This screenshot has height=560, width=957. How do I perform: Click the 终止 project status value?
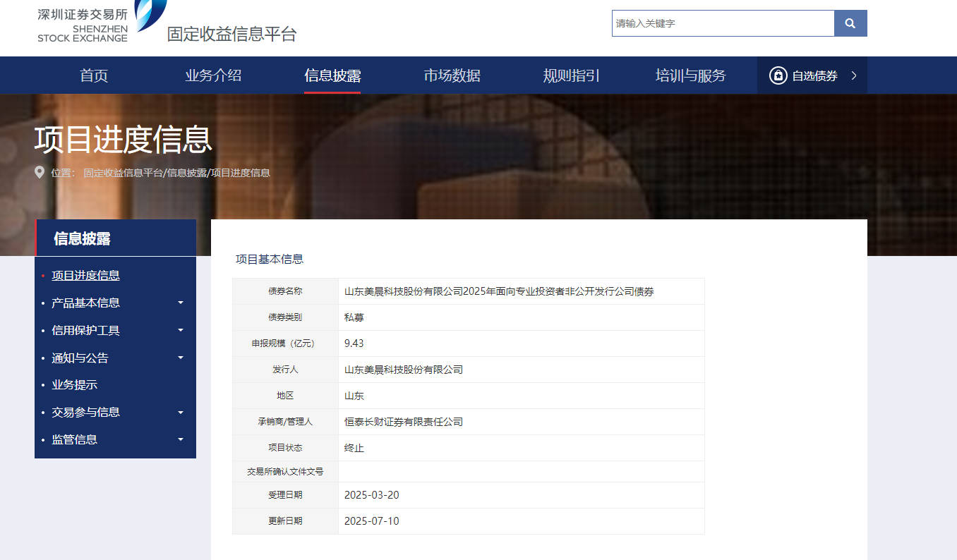[x=354, y=448]
